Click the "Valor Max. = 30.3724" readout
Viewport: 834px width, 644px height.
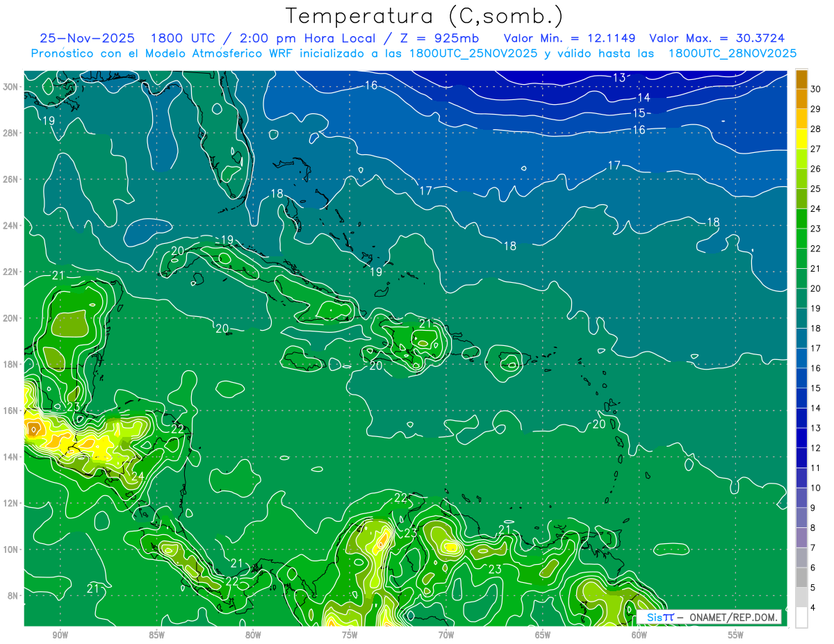coord(717,38)
